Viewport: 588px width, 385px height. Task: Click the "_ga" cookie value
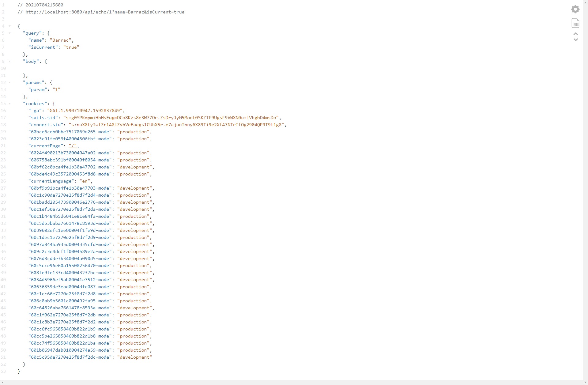coord(85,111)
